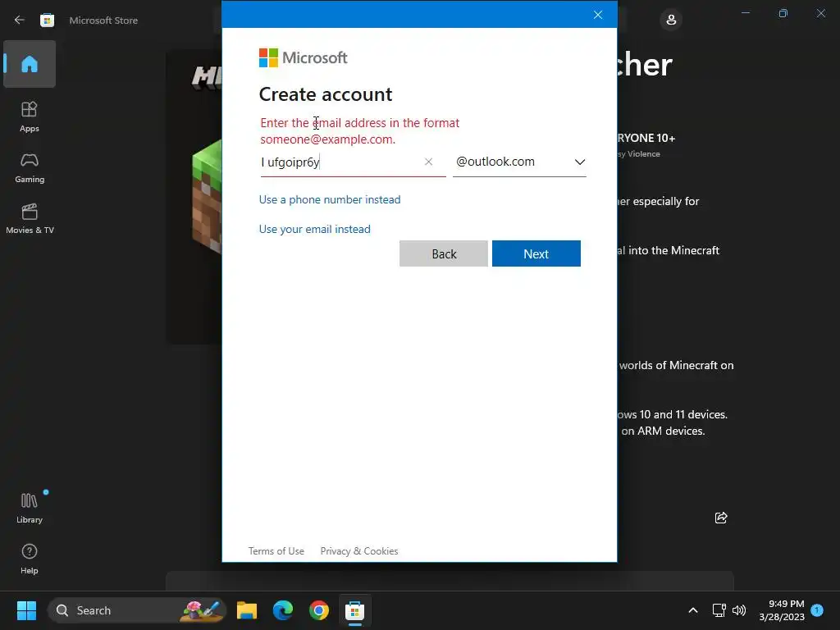840x630 pixels.
Task: Click the back arrow in Microsoft Store
Action: [20, 20]
